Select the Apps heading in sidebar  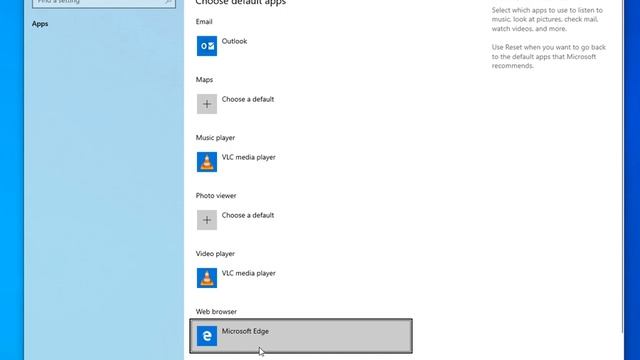(x=40, y=24)
